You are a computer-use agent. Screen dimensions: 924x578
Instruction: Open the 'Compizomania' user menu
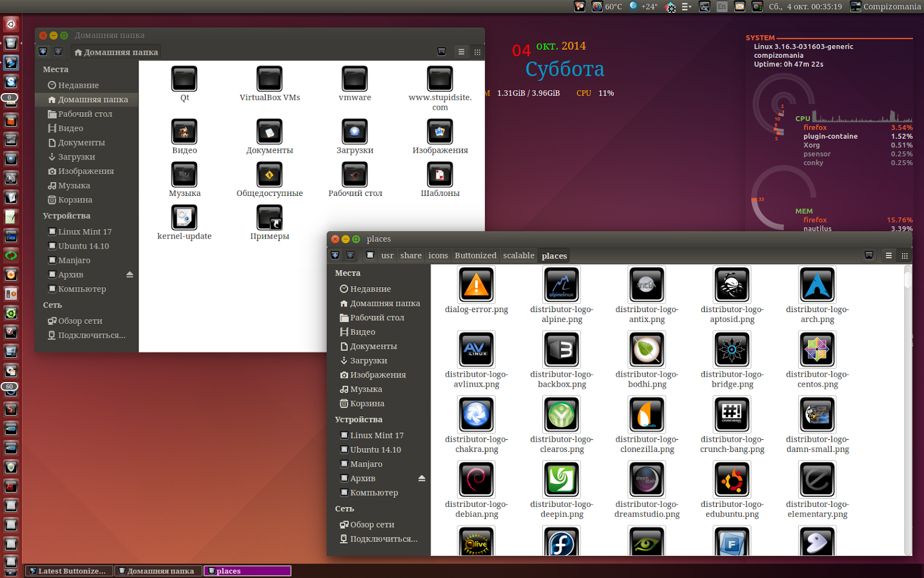(x=885, y=6)
